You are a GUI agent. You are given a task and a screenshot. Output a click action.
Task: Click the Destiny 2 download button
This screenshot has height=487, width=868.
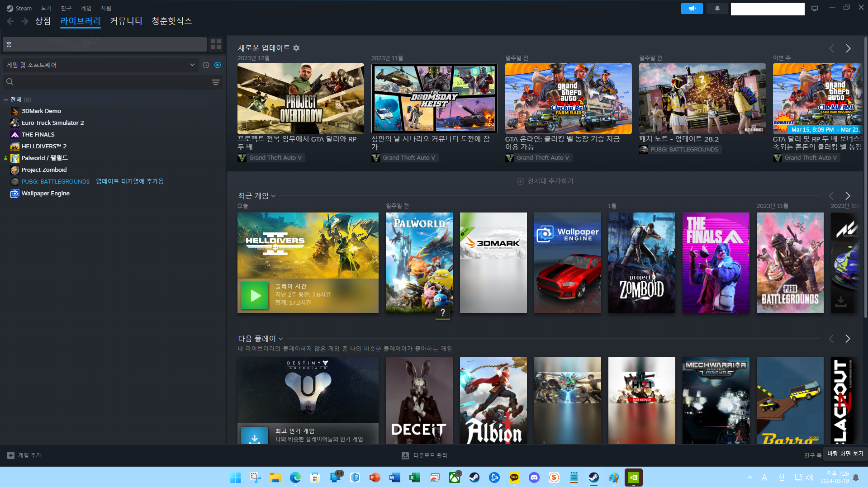(255, 436)
